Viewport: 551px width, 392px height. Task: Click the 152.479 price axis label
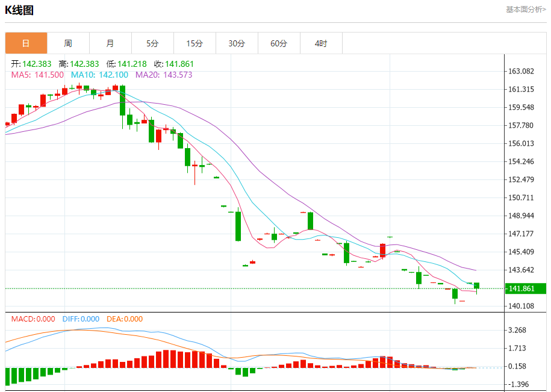[521, 179]
